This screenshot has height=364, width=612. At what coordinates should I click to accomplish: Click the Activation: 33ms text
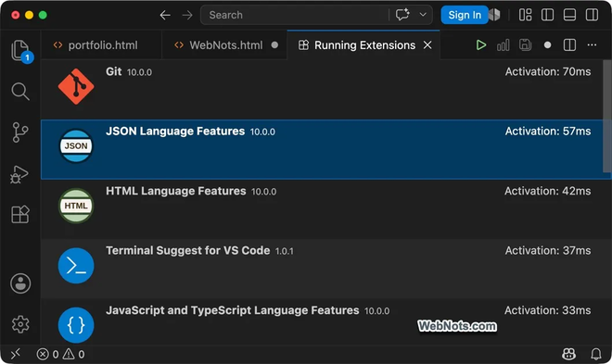(x=548, y=310)
